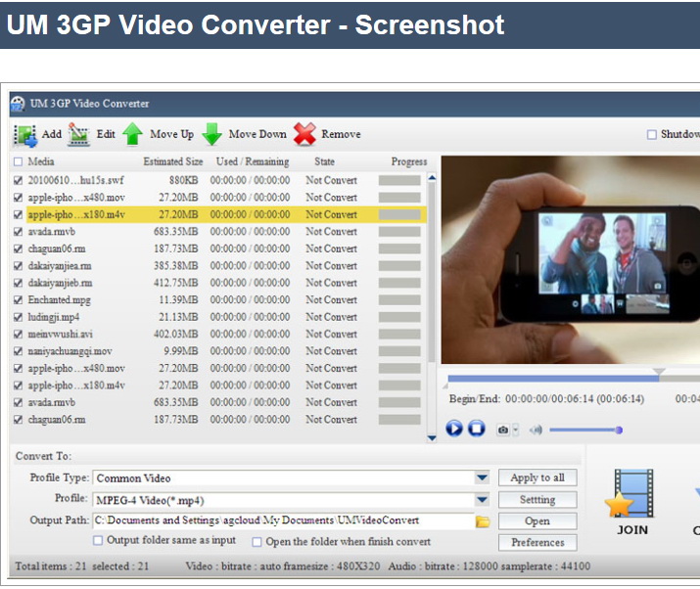Toggle the Shutdown checkbox
Viewport: 700px width, 589px height.
(652, 134)
